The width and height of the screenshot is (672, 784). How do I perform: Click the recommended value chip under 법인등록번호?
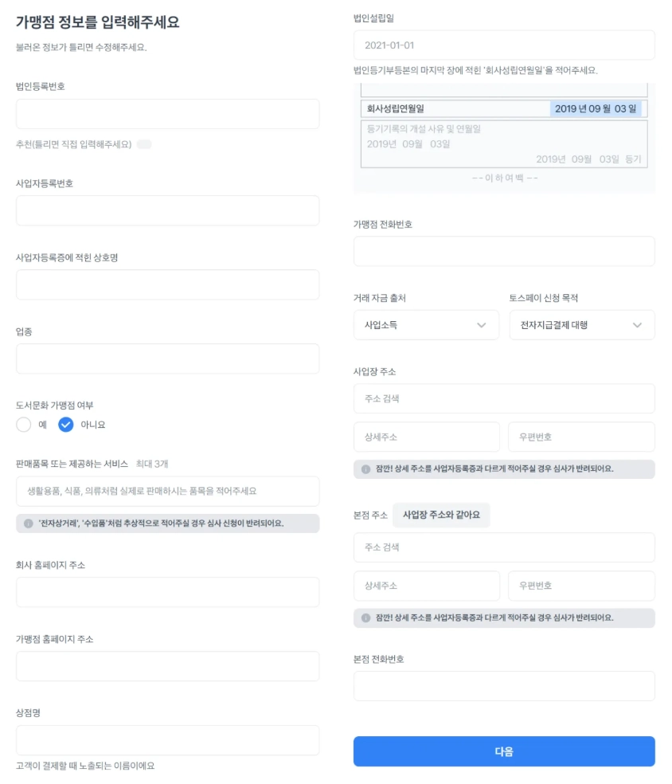pyautogui.click(x=144, y=144)
